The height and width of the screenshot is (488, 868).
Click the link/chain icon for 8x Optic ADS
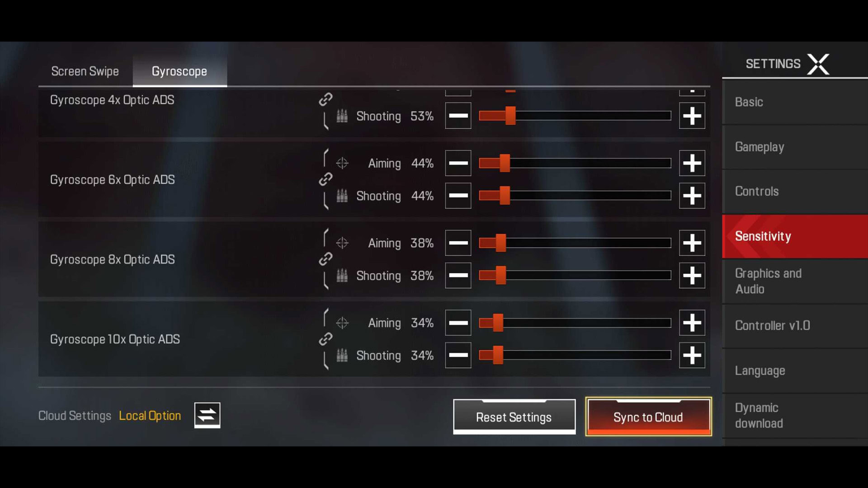click(325, 259)
